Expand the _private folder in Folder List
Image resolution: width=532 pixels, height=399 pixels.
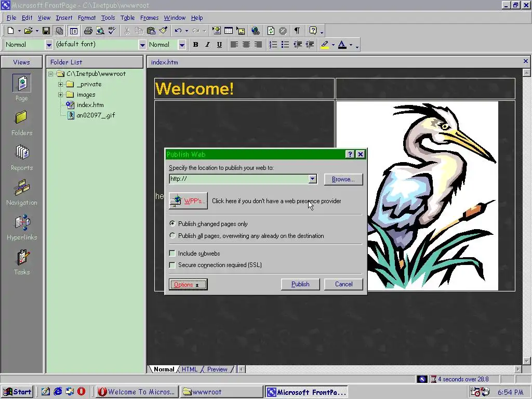pyautogui.click(x=60, y=84)
